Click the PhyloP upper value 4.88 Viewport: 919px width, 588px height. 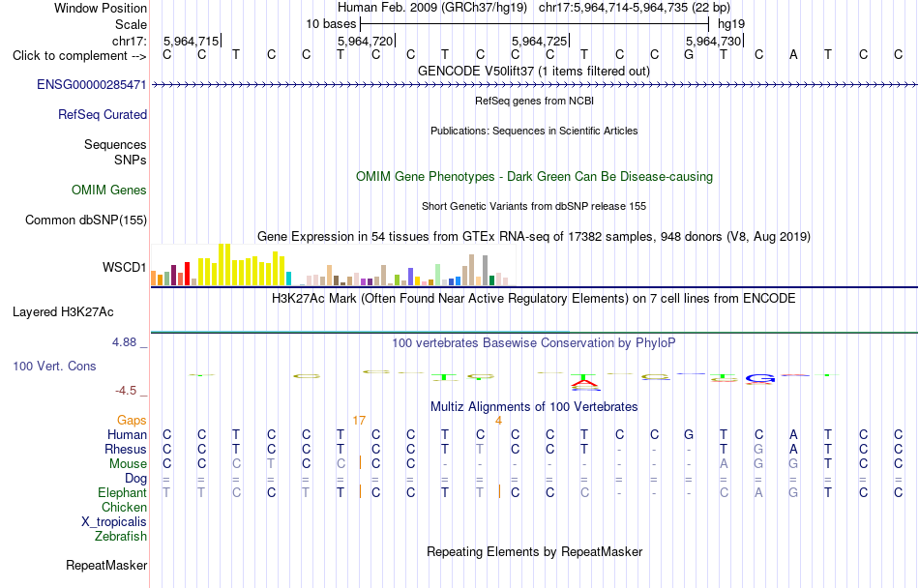coord(124,342)
